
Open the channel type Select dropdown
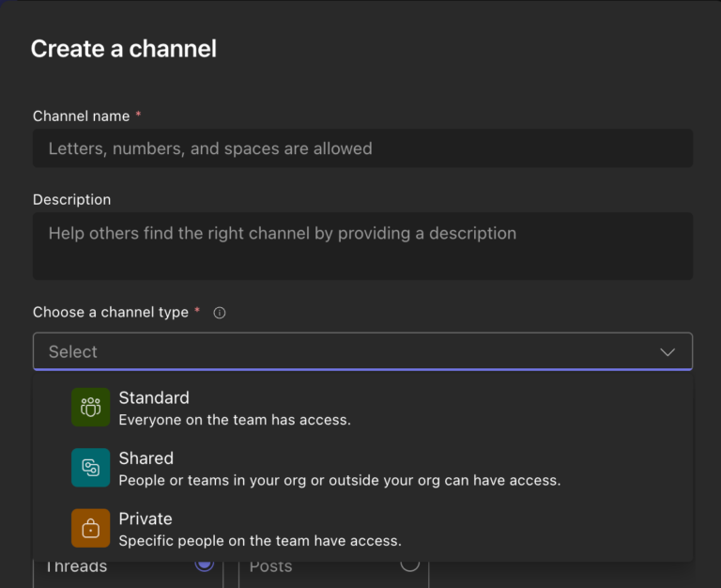click(x=362, y=351)
